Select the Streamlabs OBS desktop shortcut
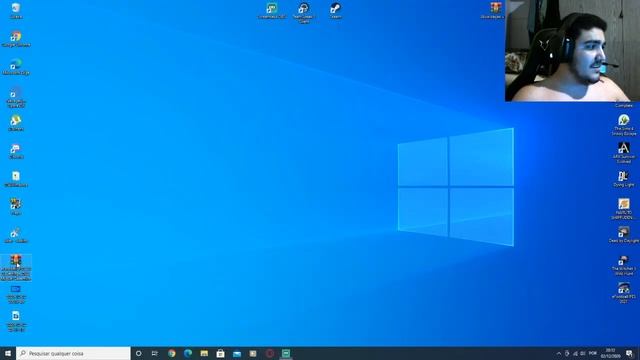Image resolution: width=640 pixels, height=360 pixels. click(x=272, y=10)
